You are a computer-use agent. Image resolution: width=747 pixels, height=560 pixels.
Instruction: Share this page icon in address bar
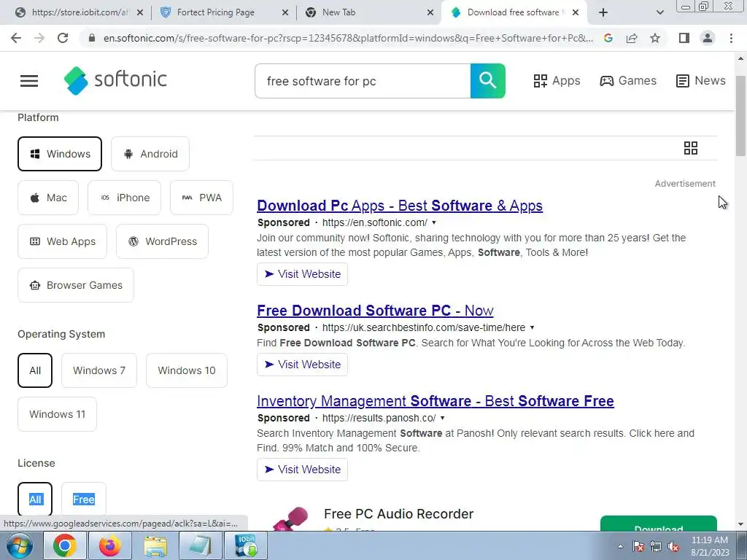click(632, 38)
